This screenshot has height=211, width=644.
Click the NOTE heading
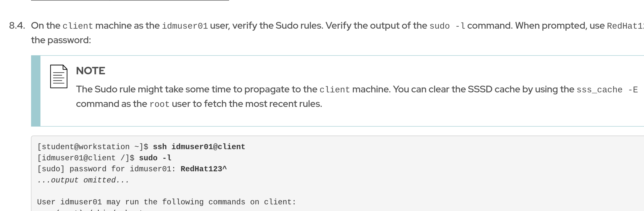[90, 71]
